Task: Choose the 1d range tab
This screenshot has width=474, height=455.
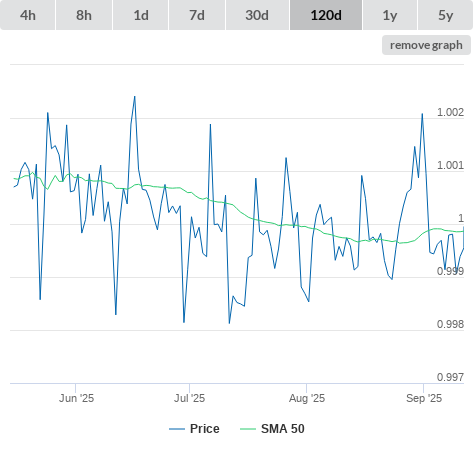Action: click(141, 15)
